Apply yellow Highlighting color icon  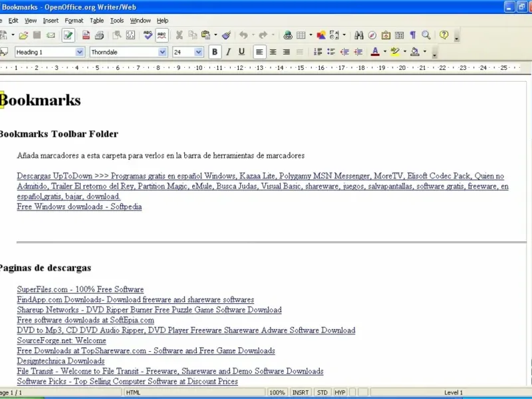click(395, 52)
